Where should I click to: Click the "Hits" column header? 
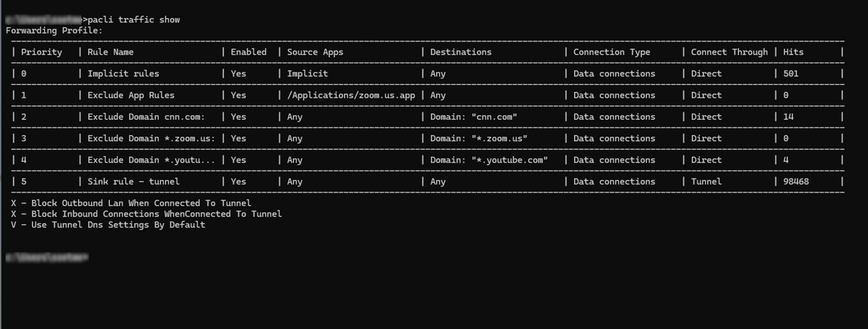pyautogui.click(x=793, y=52)
